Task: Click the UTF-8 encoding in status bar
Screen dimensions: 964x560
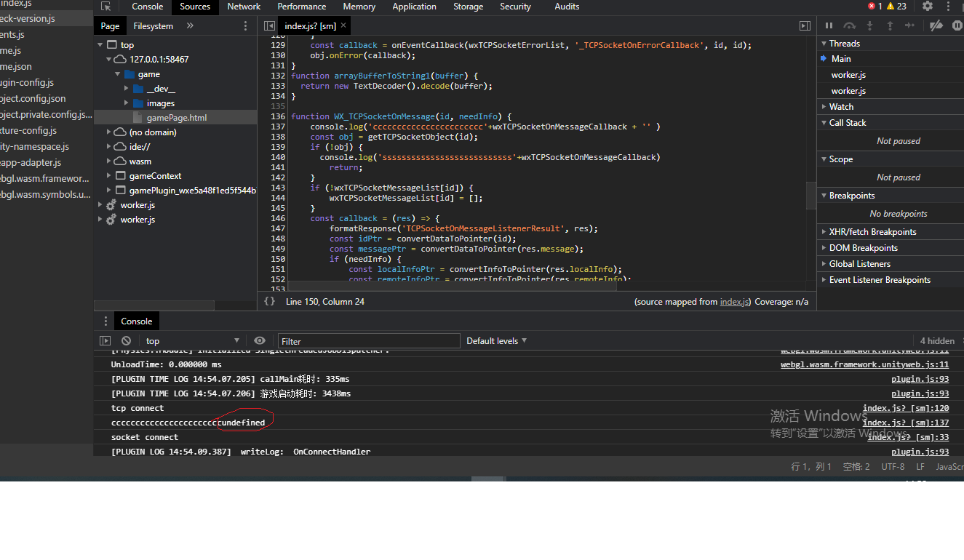Action: pos(893,467)
